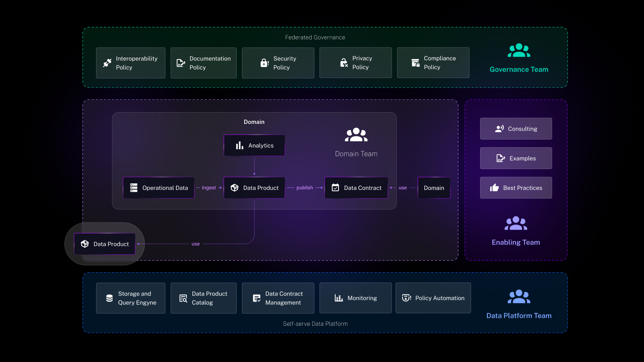Click the 'ingest' arrow label
Viewport: 644px width, 362px height.
click(x=209, y=188)
